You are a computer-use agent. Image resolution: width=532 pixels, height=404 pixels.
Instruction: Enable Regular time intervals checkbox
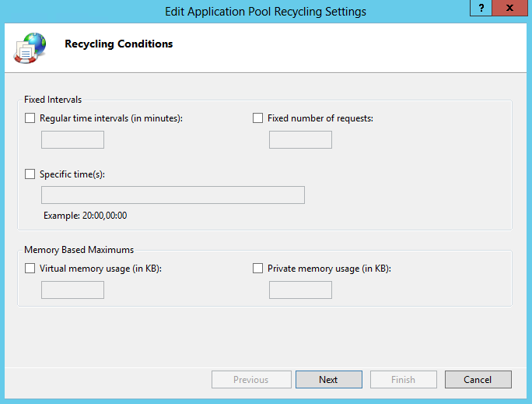[x=30, y=118]
